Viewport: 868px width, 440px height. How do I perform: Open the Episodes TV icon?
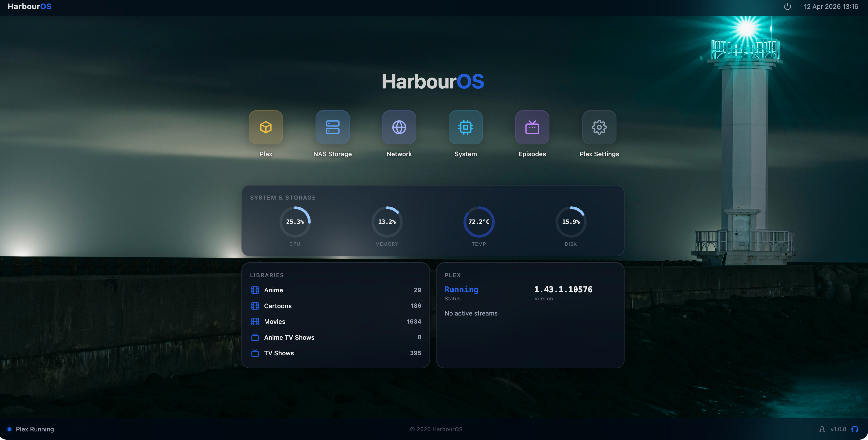pos(532,127)
